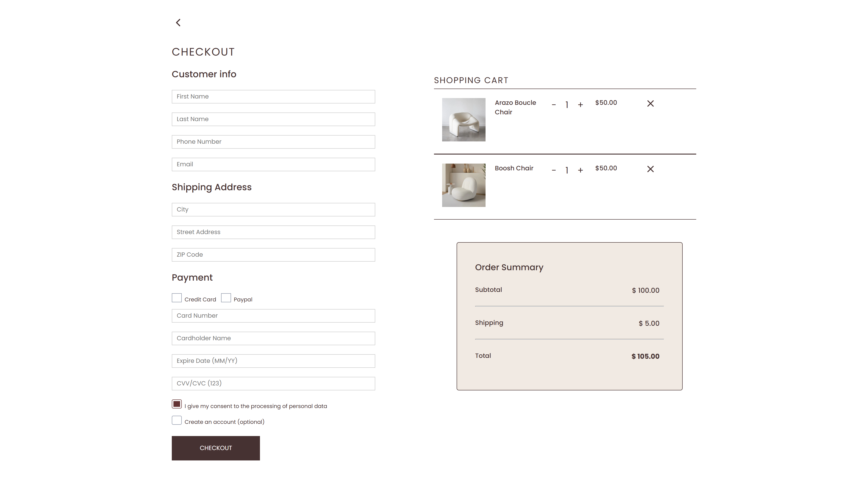The width and height of the screenshot is (868, 488).
Task: Increase Boosh Chair quantity
Action: (580, 170)
